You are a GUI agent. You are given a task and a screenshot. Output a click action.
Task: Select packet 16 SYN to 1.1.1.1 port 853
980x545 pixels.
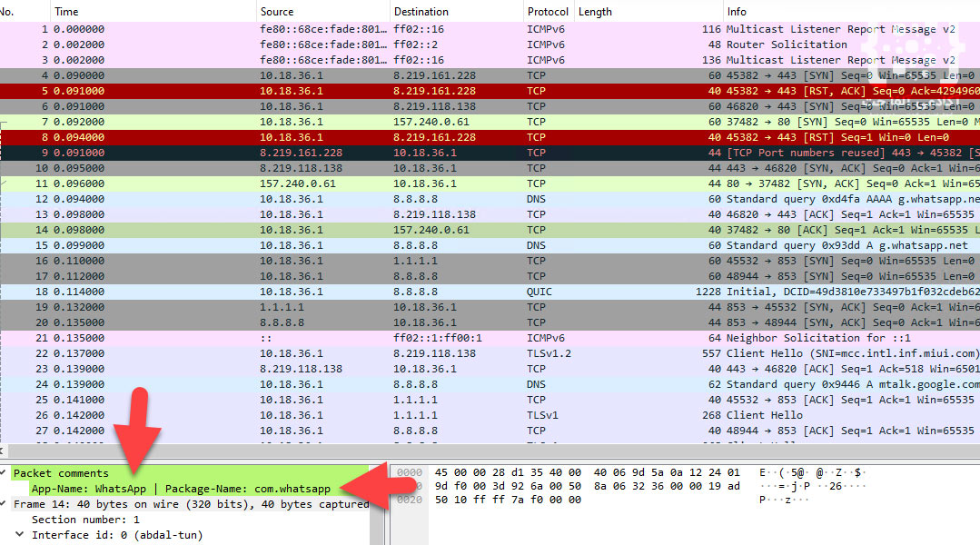[x=490, y=261]
